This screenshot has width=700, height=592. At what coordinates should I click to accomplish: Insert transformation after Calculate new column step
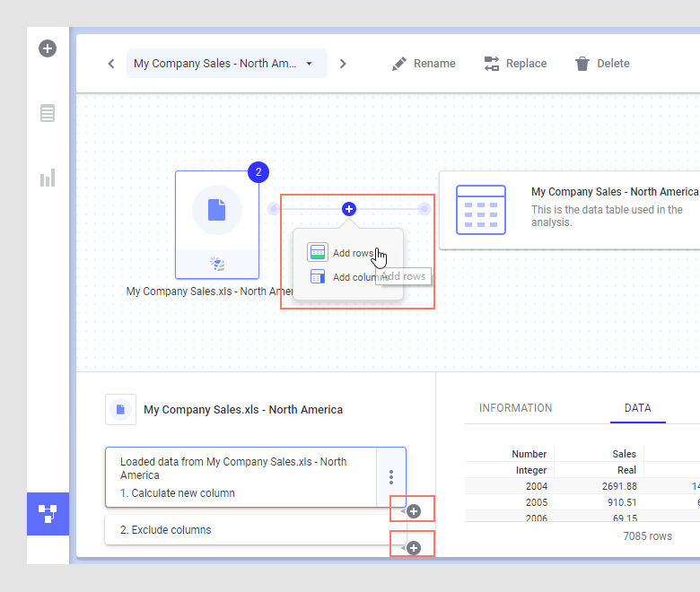pos(414,511)
